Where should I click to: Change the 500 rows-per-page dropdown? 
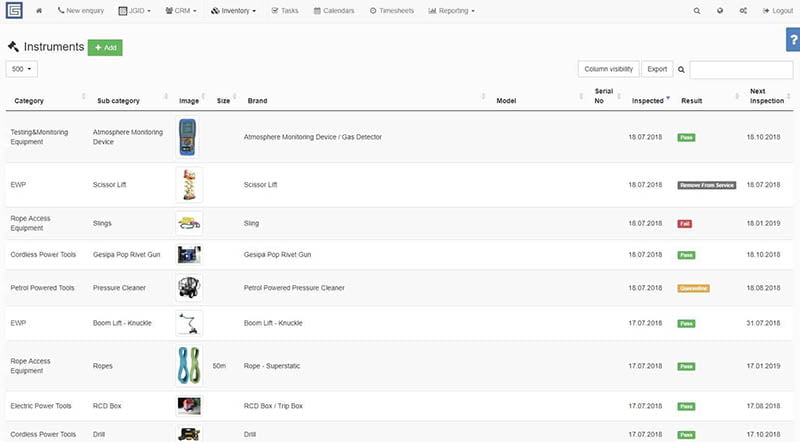(22, 69)
